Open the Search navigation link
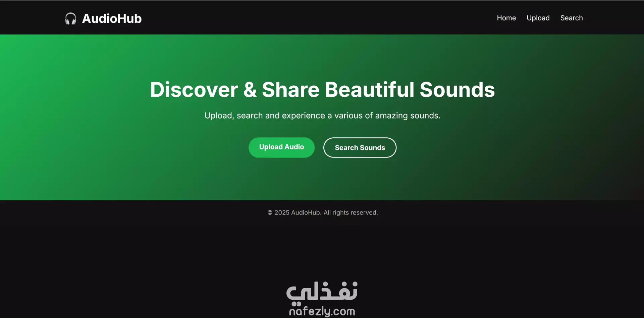 [x=571, y=18]
